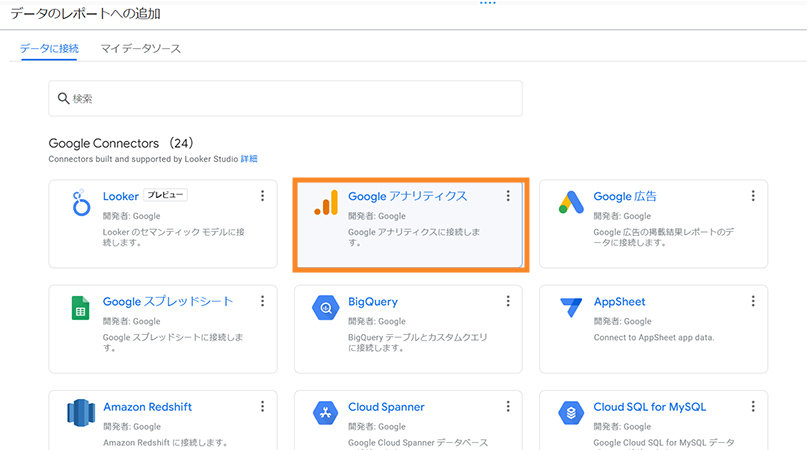
Task: Click the Amazon Redshift icon
Action: click(x=81, y=413)
